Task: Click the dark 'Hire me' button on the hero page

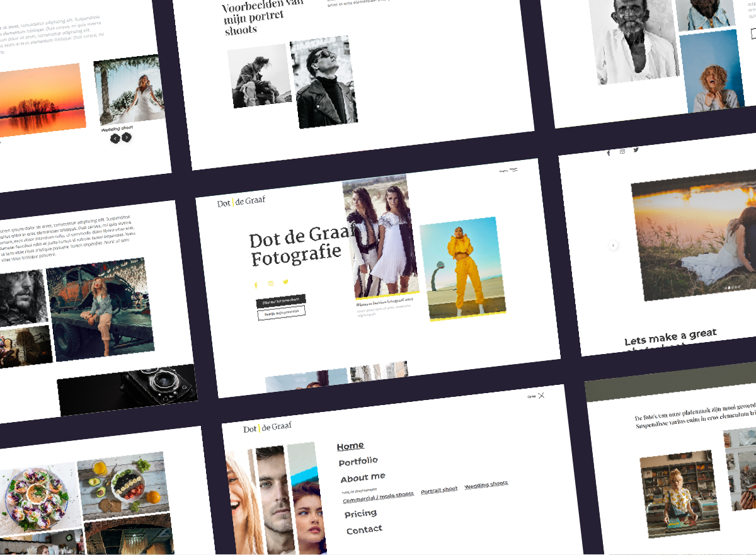Action: (x=281, y=300)
